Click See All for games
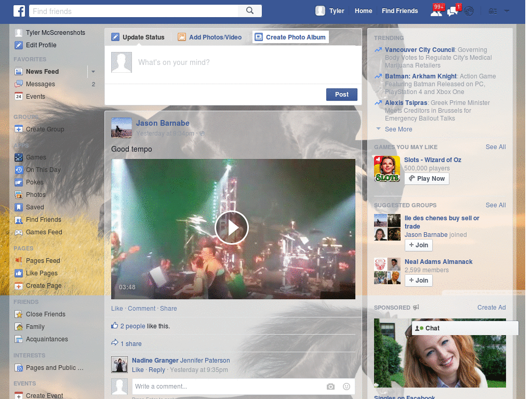 click(x=495, y=147)
